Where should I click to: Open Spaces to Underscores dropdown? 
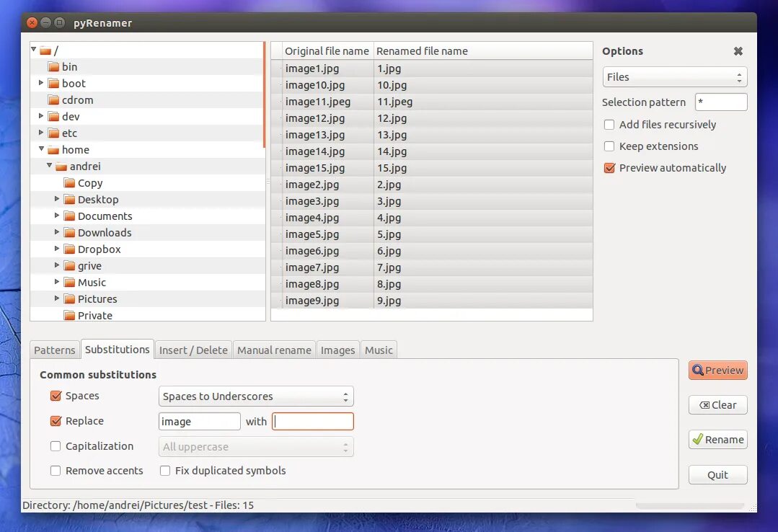pyautogui.click(x=256, y=396)
